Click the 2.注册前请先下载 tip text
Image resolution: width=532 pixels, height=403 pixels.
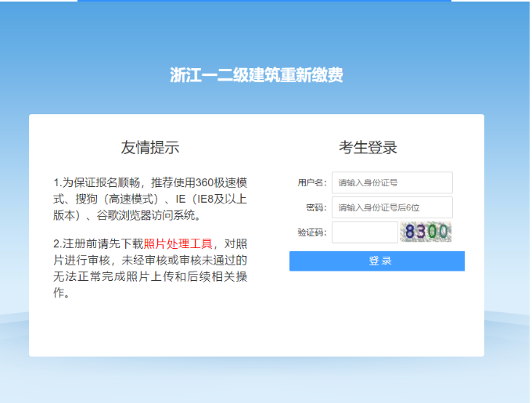point(98,243)
